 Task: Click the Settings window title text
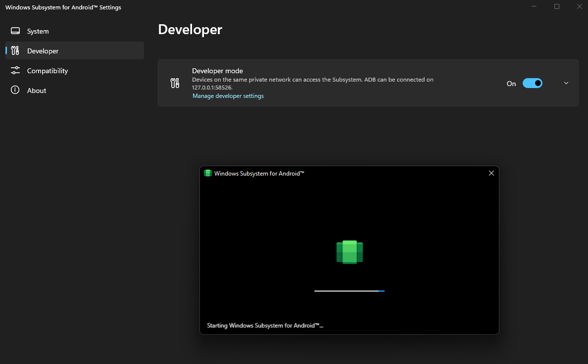click(x=63, y=7)
